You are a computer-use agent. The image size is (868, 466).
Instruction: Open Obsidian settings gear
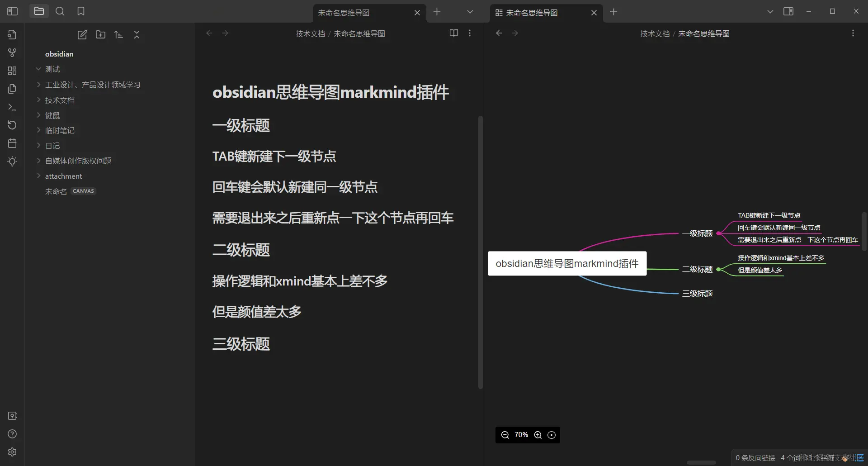(x=12, y=452)
